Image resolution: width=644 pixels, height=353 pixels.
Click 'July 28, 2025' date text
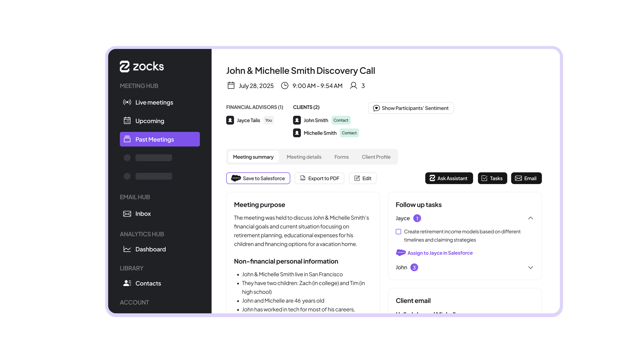256,86
